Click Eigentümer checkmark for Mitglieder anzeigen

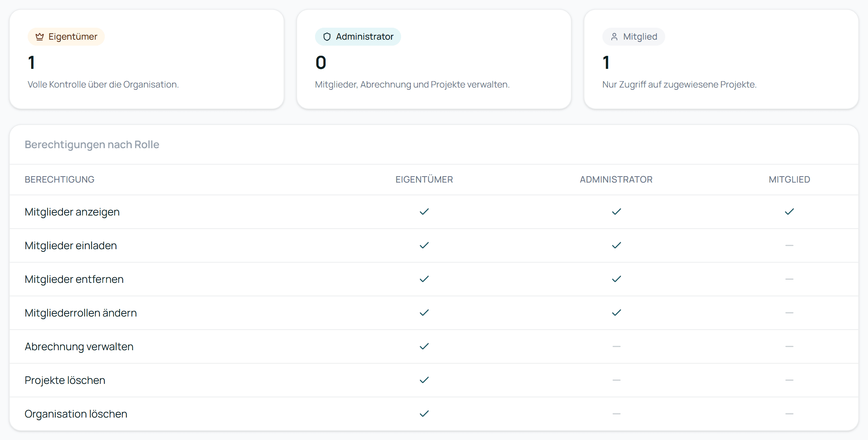pyautogui.click(x=424, y=212)
